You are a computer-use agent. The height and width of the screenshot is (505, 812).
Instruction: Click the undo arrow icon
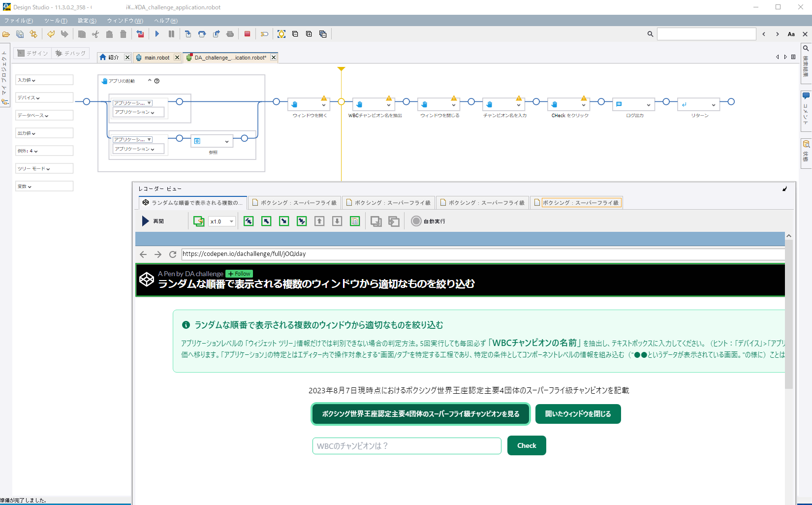coord(51,34)
